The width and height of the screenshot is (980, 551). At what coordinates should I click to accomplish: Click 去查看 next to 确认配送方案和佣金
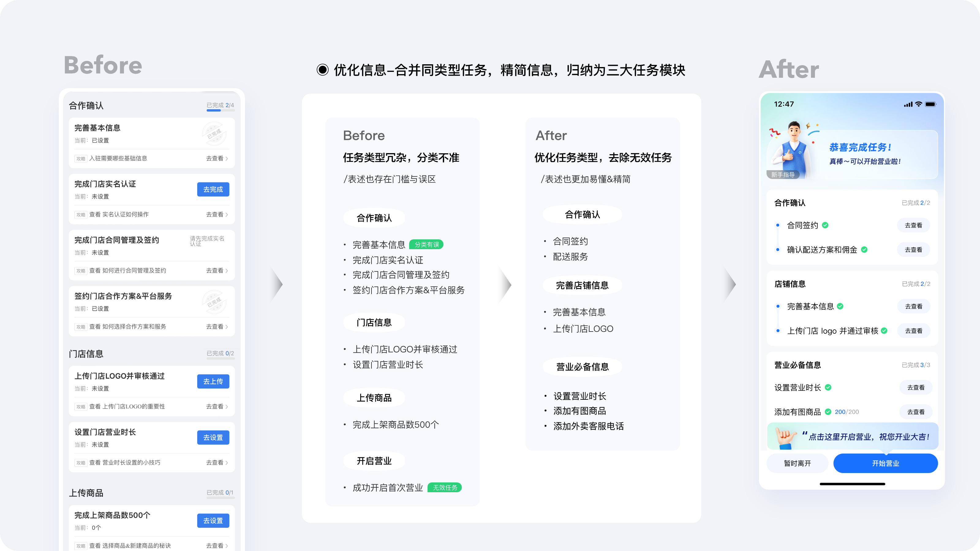click(x=914, y=249)
